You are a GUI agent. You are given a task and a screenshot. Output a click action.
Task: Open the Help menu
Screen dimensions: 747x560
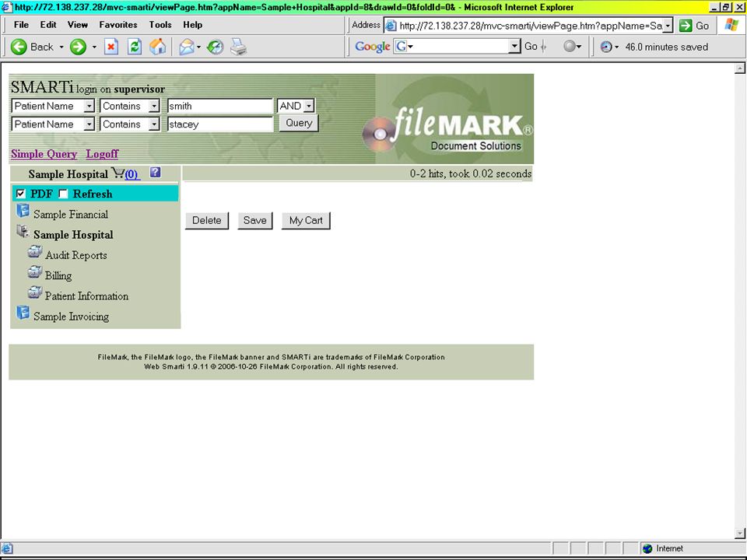(192, 25)
